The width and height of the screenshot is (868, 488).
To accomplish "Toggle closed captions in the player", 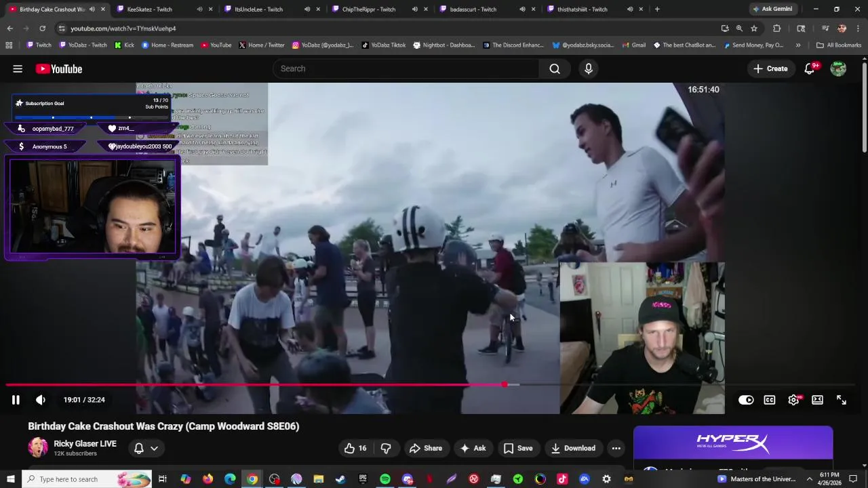I will 770,400.
